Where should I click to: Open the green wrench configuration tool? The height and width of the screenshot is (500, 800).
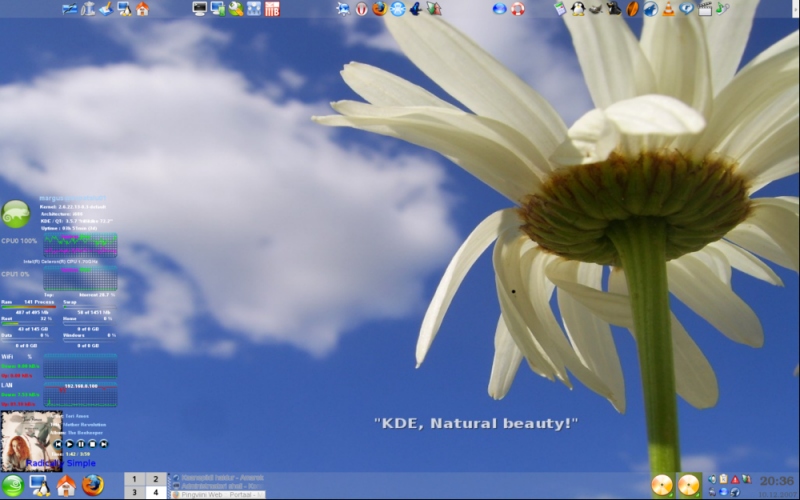point(236,9)
